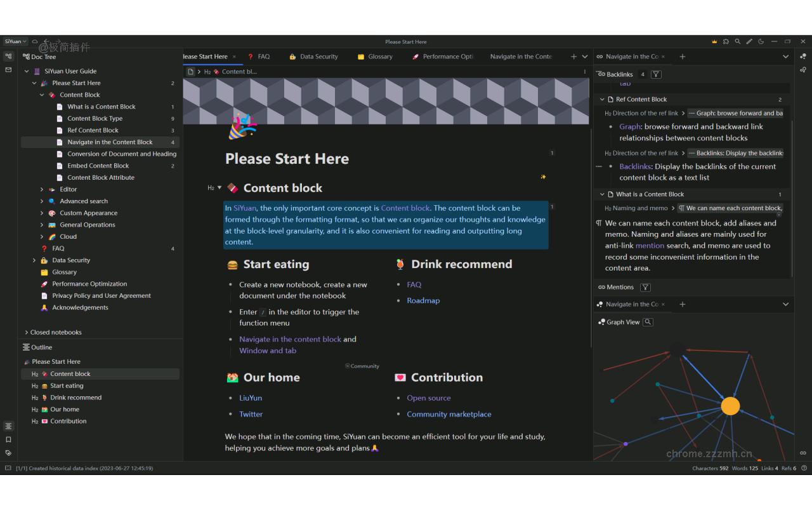Select Embed Content Block in the doc tree

(100, 166)
